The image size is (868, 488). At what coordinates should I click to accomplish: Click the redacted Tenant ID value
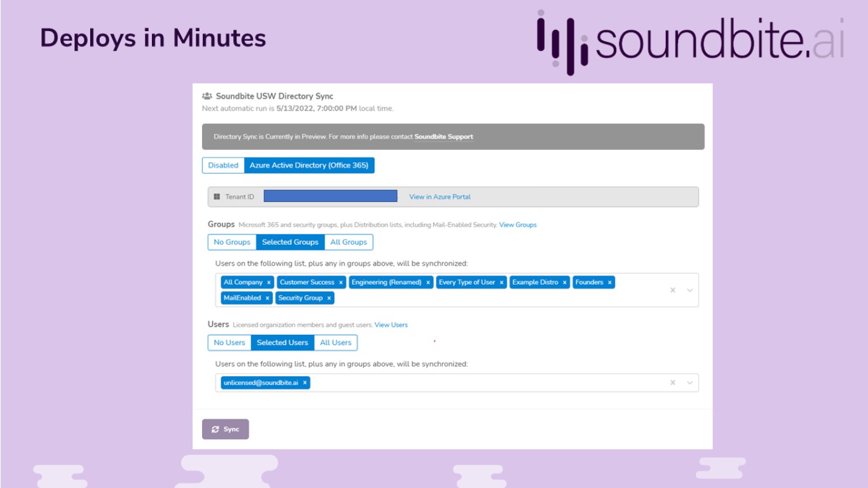(330, 196)
